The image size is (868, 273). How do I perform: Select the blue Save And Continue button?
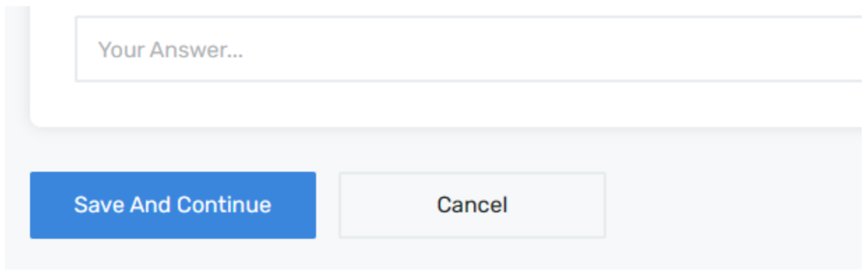pos(172,205)
